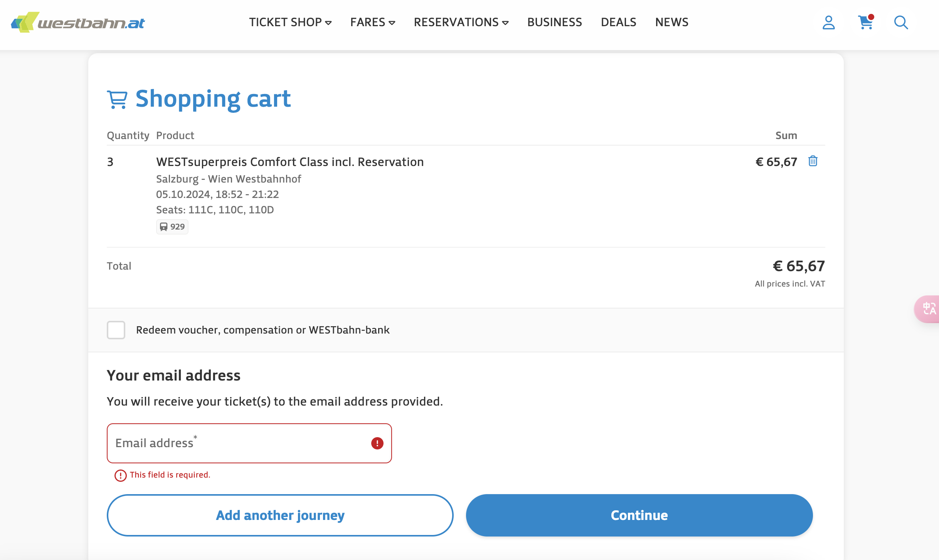Open the DEALS menu item
The image size is (939, 560).
tap(619, 22)
